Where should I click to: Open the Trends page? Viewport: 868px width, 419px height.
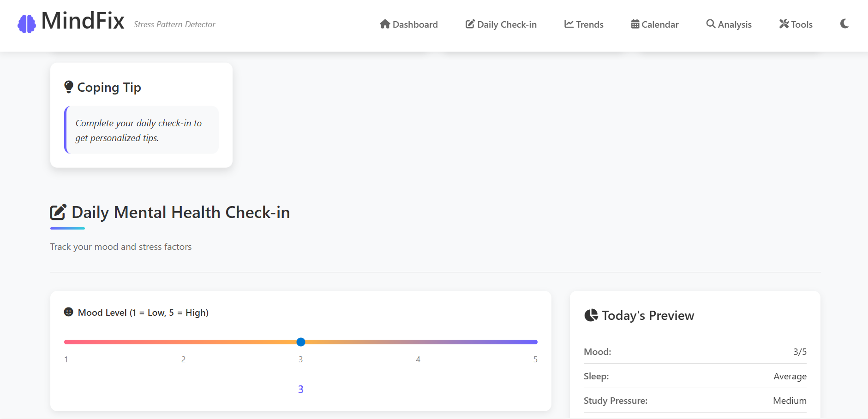click(584, 24)
